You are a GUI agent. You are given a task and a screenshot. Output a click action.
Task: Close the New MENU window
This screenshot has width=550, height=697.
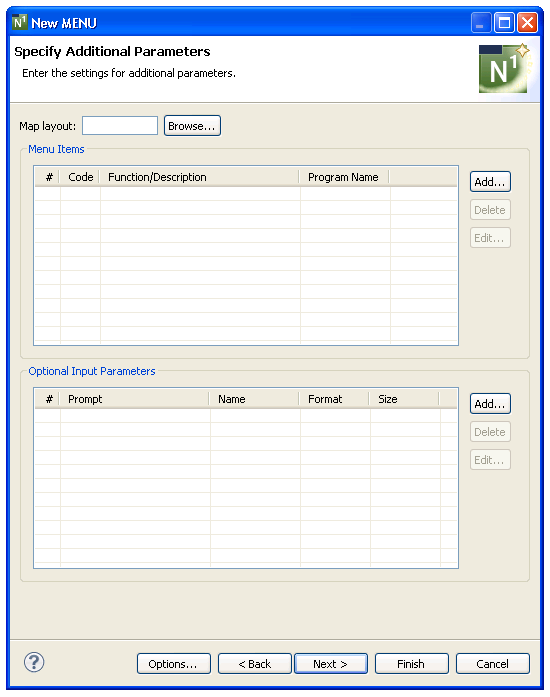[x=528, y=22]
